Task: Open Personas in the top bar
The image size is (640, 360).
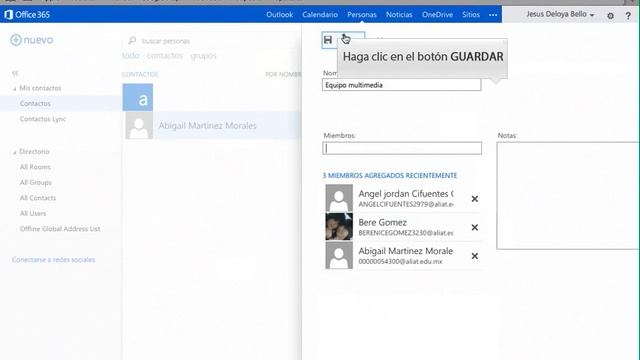Action: pos(362,15)
